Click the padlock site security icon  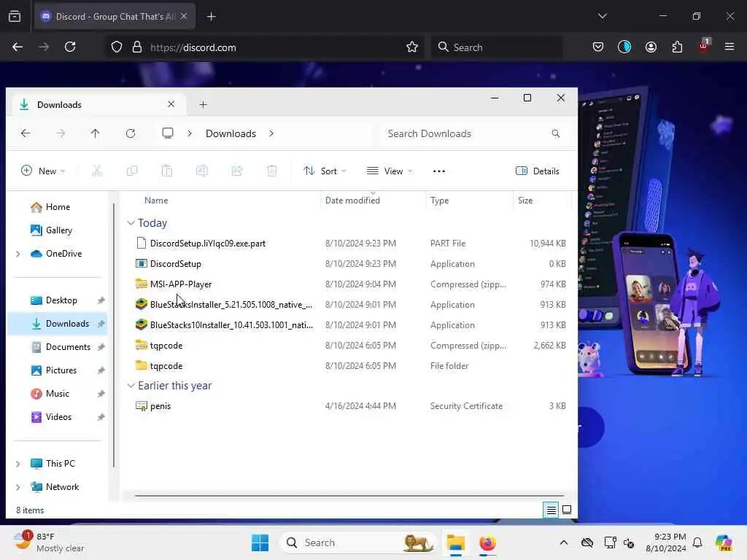point(137,47)
